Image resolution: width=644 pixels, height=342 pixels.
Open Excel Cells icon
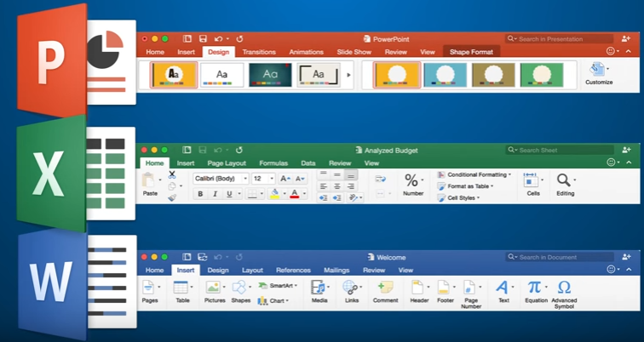pyautogui.click(x=531, y=180)
